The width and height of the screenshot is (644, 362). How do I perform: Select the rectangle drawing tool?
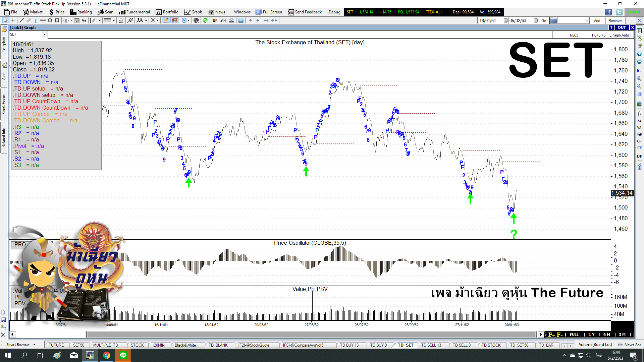click(57, 20)
